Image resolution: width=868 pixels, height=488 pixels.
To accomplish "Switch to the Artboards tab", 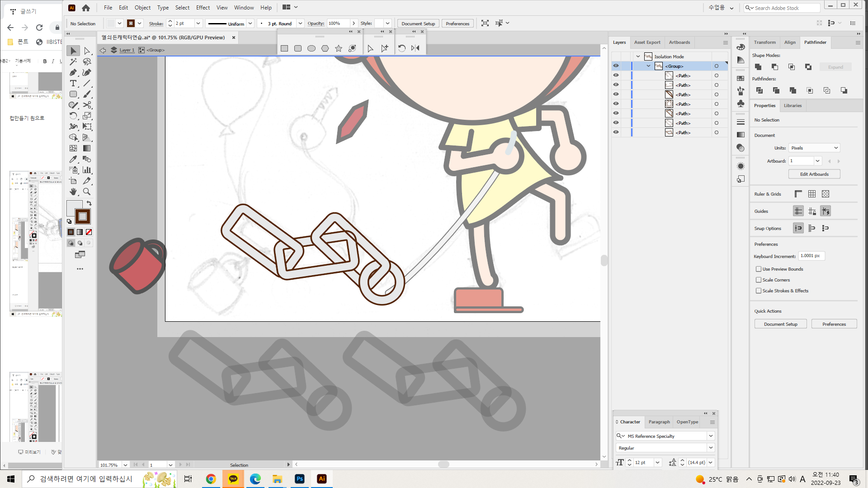I will click(x=679, y=42).
